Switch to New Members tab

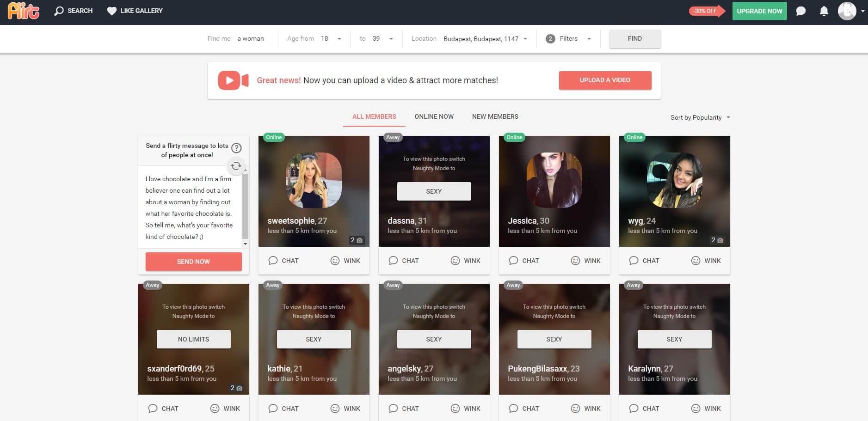[495, 116]
